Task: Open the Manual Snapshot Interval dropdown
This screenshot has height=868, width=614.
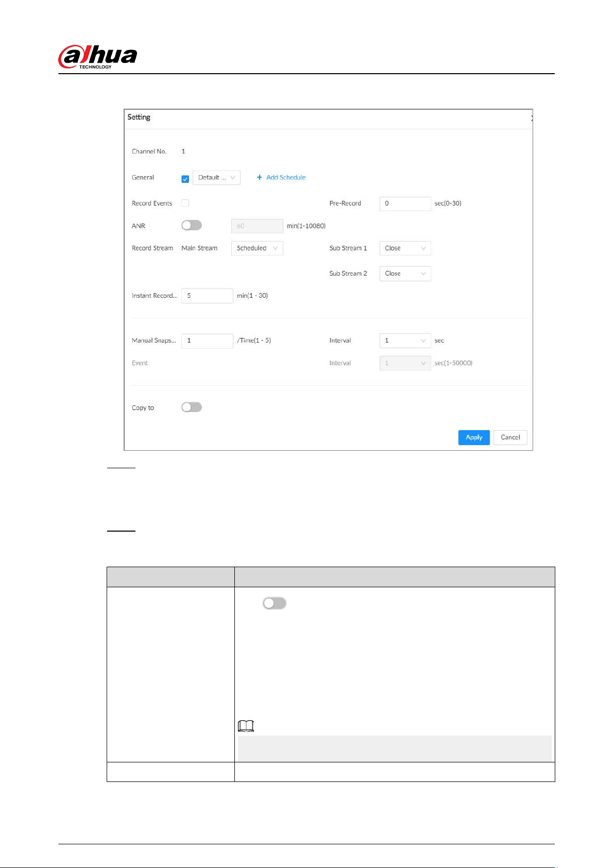Action: [405, 340]
